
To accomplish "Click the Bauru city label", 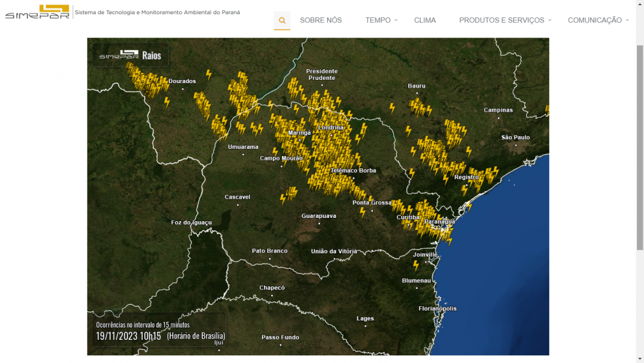I will (417, 86).
